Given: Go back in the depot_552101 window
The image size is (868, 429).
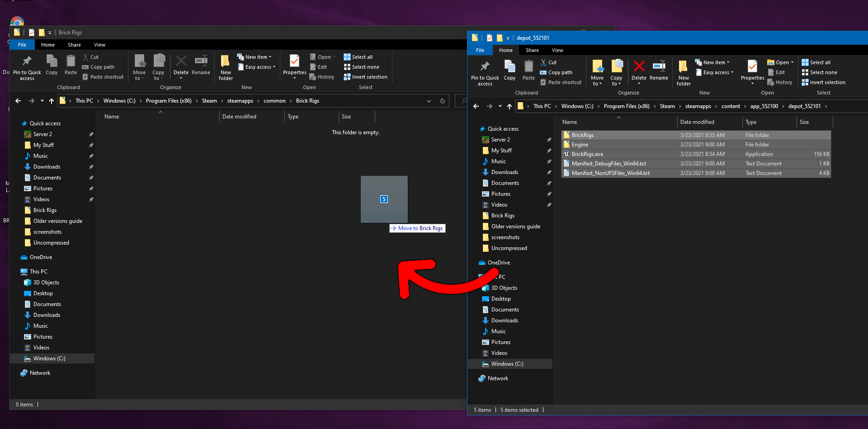Looking at the screenshot, I should click(476, 106).
